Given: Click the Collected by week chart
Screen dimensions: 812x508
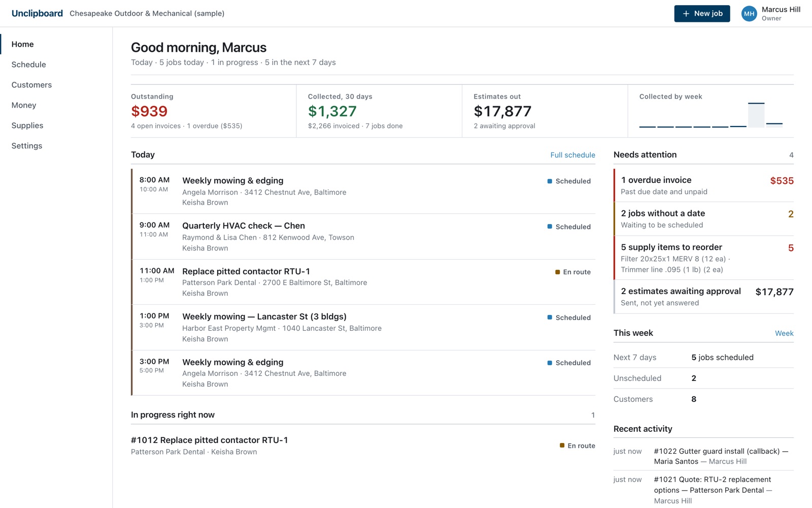Looking at the screenshot, I should click(710, 115).
